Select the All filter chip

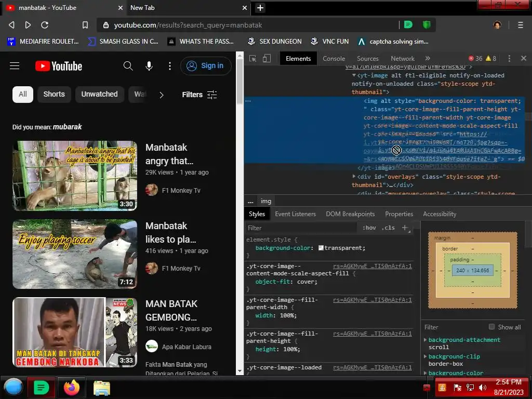click(x=23, y=95)
